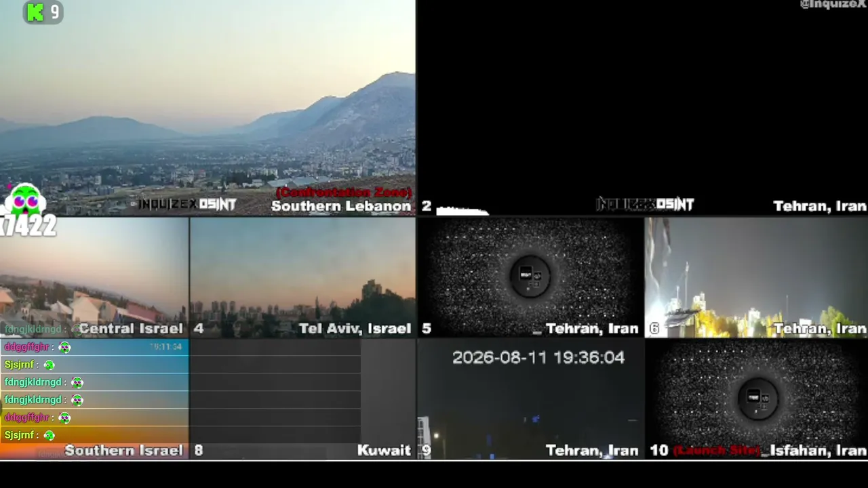The height and width of the screenshot is (488, 868).
Task: Select the Isfahan, Iran caption text
Action: tap(818, 451)
